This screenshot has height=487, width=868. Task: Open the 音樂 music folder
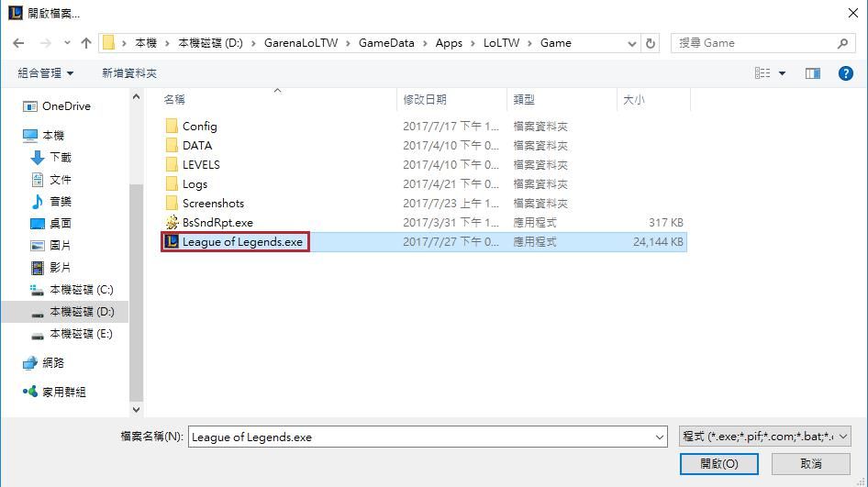pyautogui.click(x=51, y=202)
